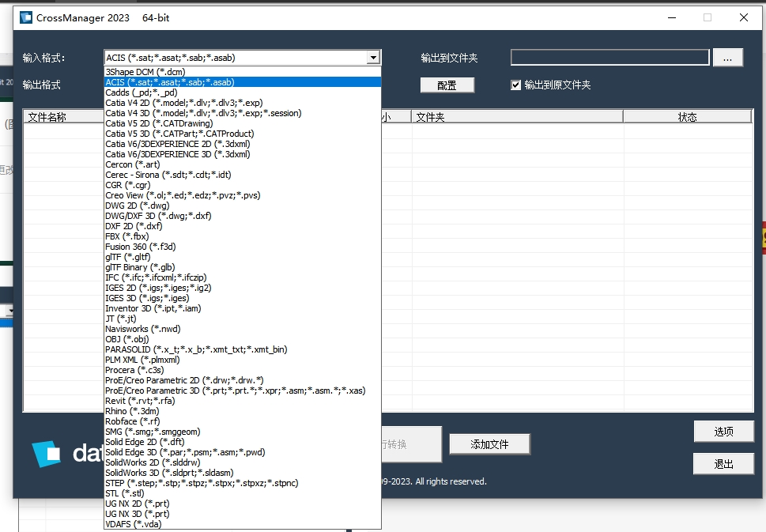Select IGES 3D option
766x532 pixels.
243,297
